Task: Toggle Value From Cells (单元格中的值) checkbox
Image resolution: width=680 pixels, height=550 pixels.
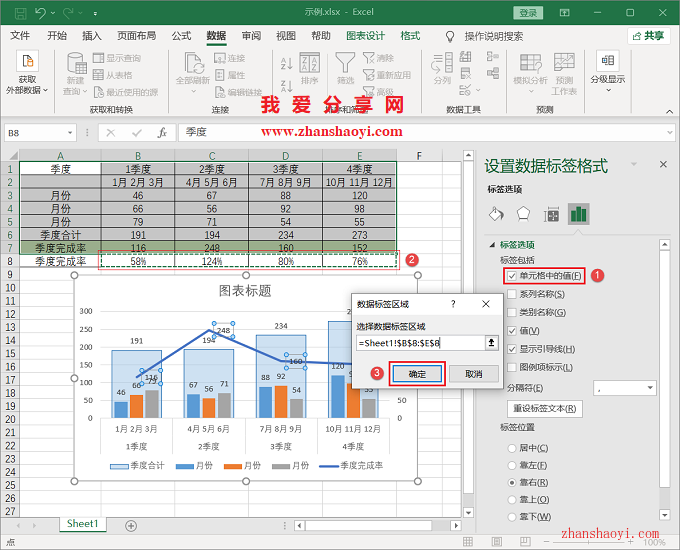Action: (x=512, y=275)
